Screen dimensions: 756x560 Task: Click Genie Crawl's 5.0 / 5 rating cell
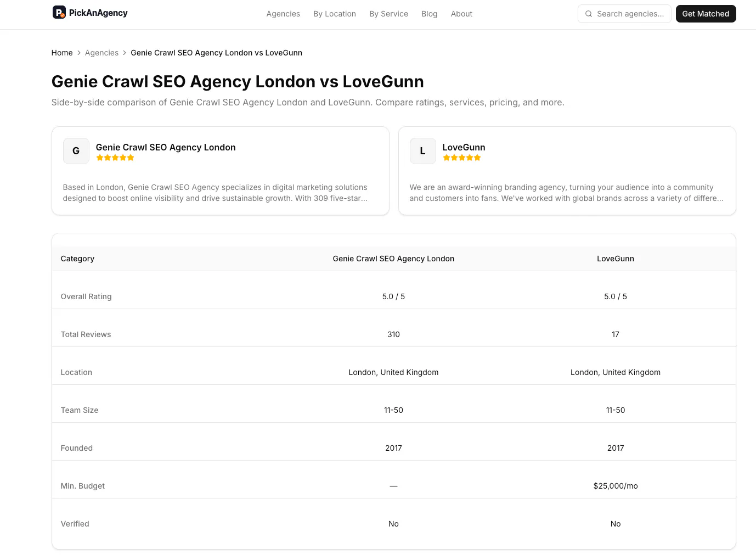coord(393,296)
